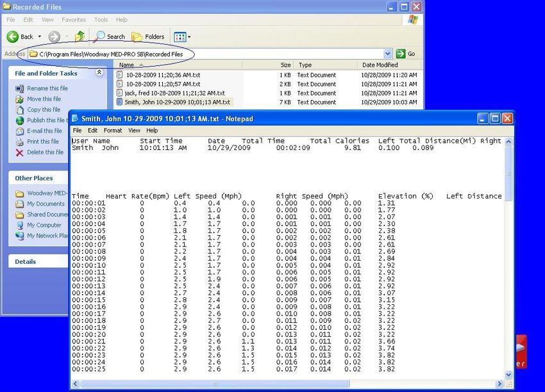Click the Notepad scroll down arrow
Screen dimensions: 545x392
click(508, 375)
